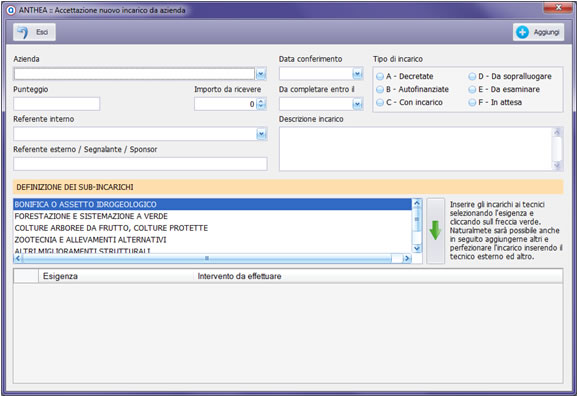Click the Intervento da effettuare column header
The height and width of the screenshot is (396, 577).
[x=378, y=276]
